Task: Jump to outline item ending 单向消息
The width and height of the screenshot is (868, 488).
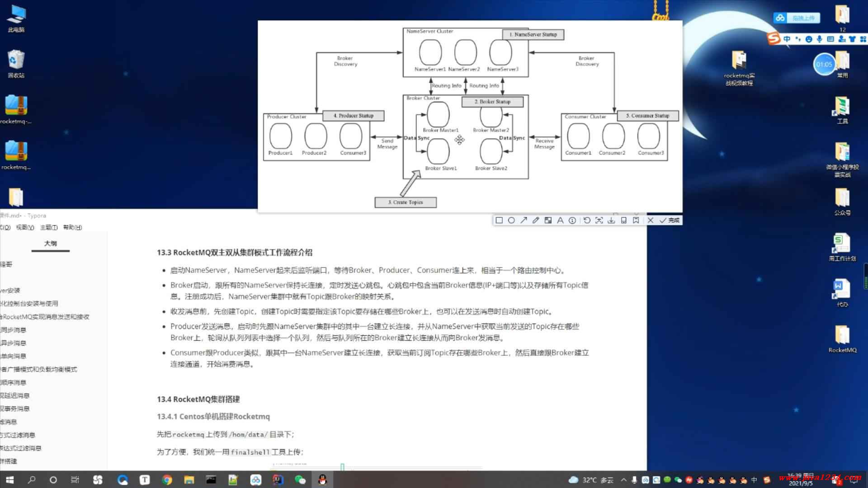Action: click(13, 356)
